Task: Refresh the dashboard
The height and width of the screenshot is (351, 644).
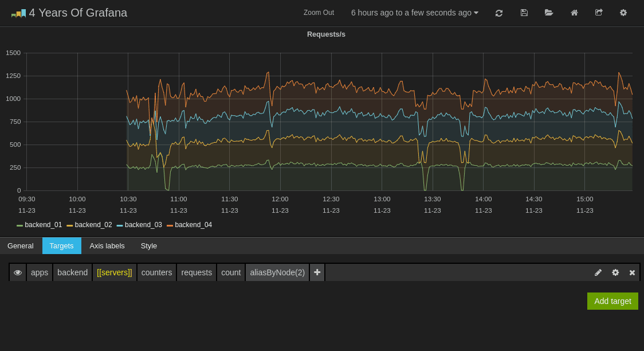Action: [x=499, y=13]
